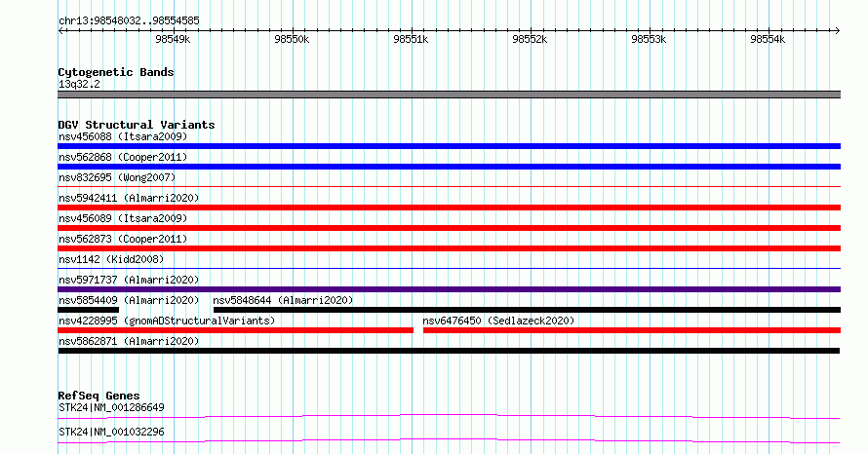Click the red bar under nsv6476450 (Sedlazeck2020)
This screenshot has height=454, width=868.
(x=632, y=330)
